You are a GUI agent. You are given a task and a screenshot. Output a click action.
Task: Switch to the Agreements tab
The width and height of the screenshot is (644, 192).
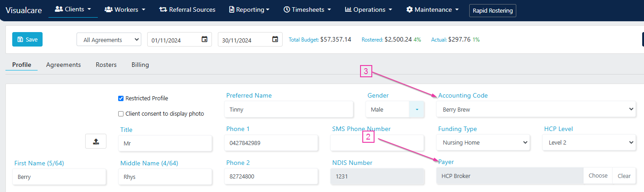(63, 65)
